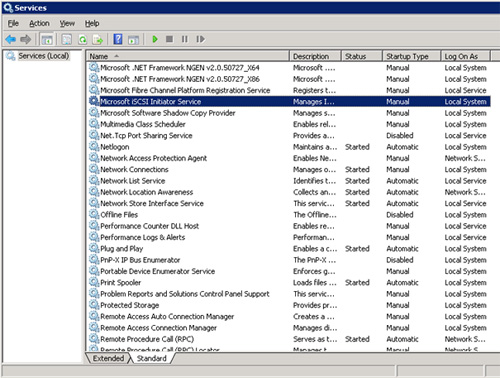Sort by the Name column header
500x378 pixels.
(x=188, y=56)
